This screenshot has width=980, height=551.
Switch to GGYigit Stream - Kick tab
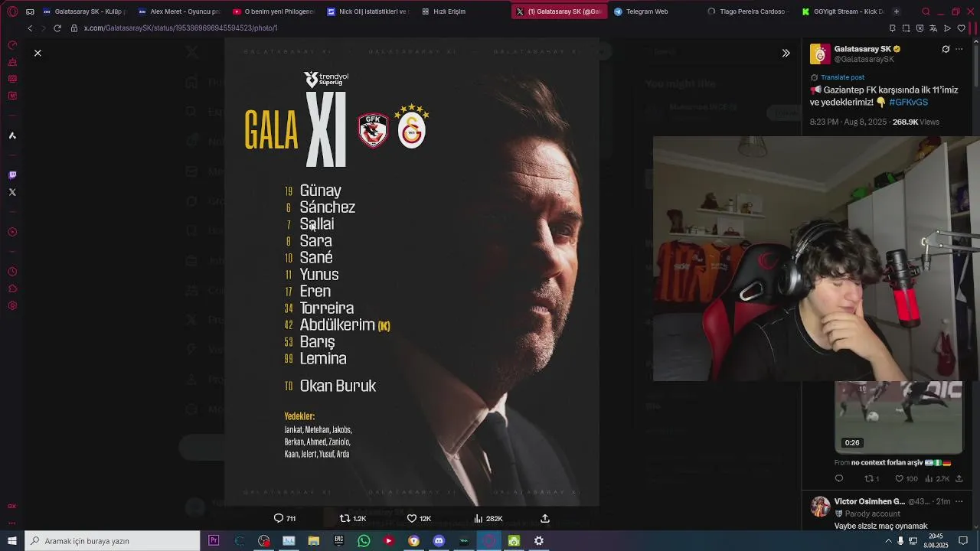point(843,11)
